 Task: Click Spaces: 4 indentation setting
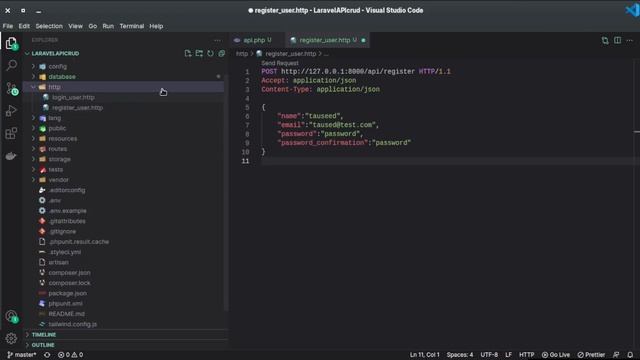pyautogui.click(x=460, y=355)
